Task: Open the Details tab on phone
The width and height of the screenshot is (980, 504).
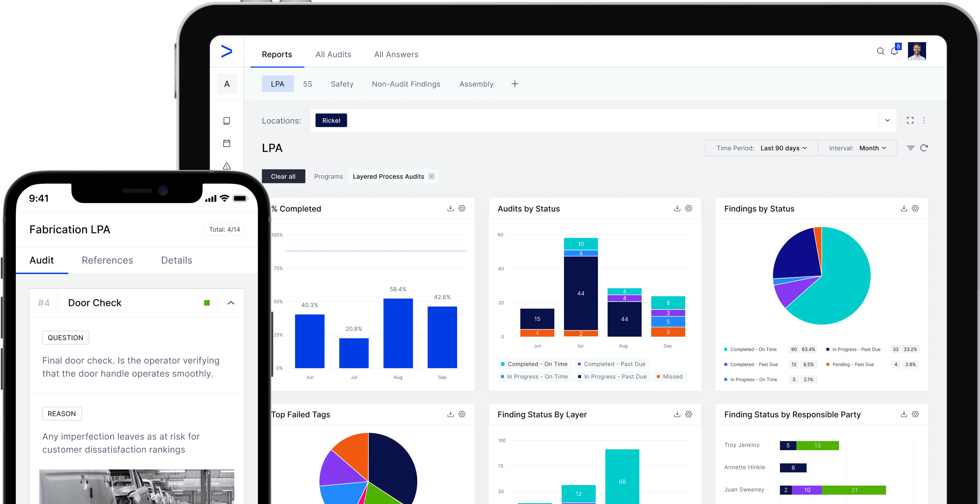Action: coord(176,260)
